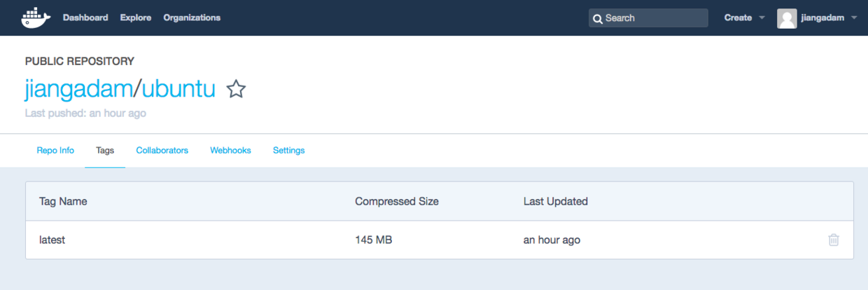Click the Docker whale logo
This screenshot has width=868, height=290.
36,18
